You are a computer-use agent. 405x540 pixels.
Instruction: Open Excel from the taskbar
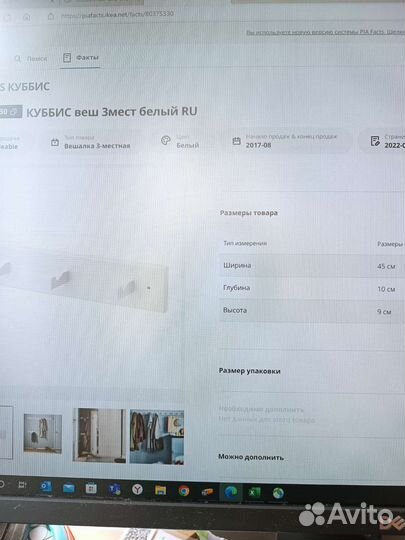(x=255, y=492)
